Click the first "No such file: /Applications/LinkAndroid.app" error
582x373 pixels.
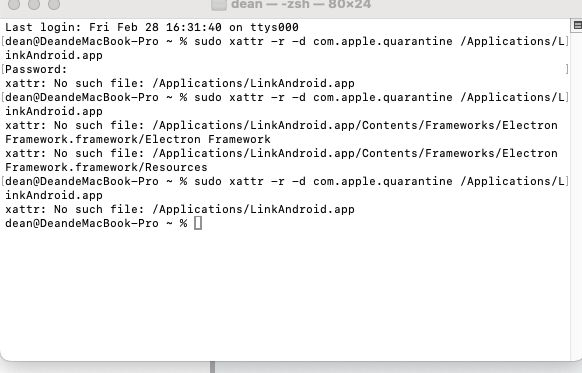[x=180, y=84]
